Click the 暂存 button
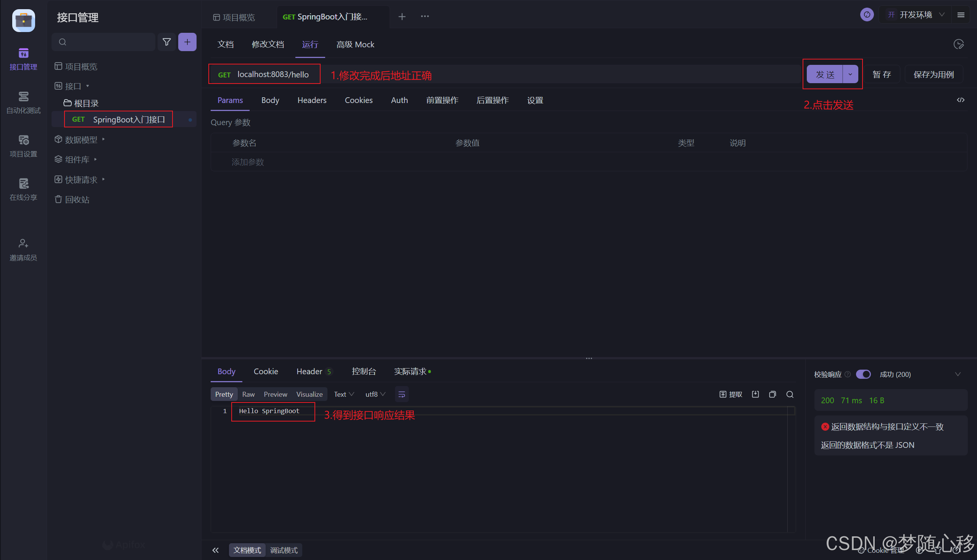 881,74
